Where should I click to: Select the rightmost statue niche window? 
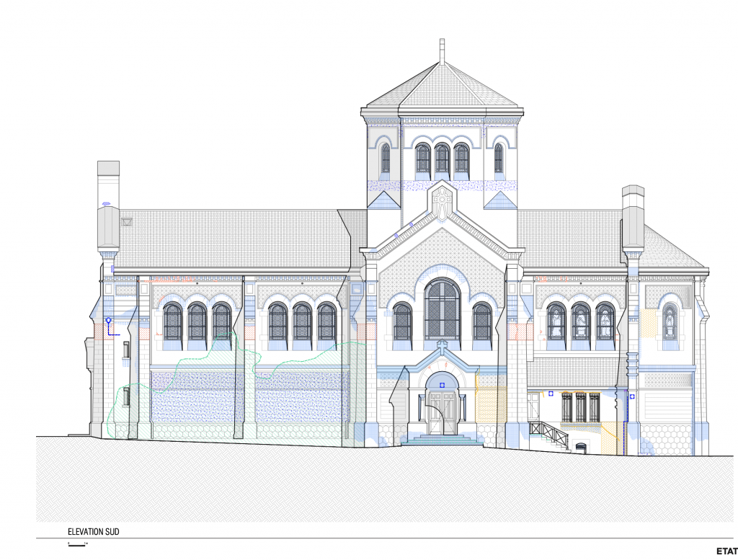click(669, 321)
